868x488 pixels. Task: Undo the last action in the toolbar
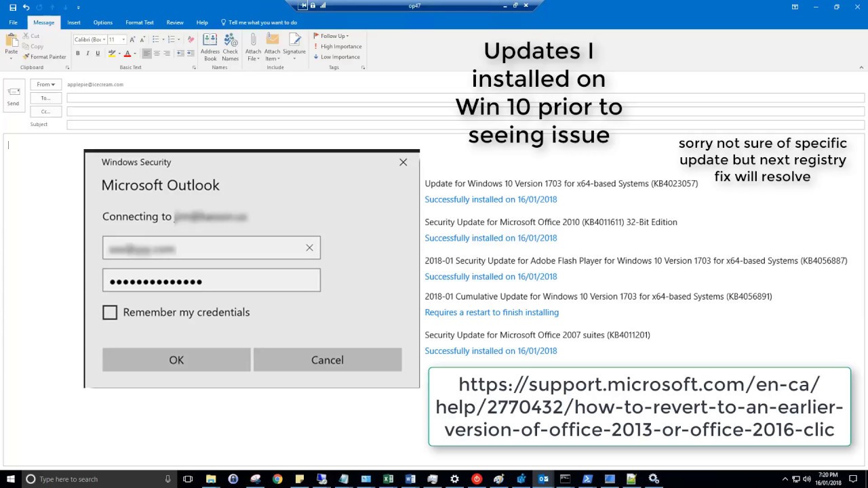point(26,7)
